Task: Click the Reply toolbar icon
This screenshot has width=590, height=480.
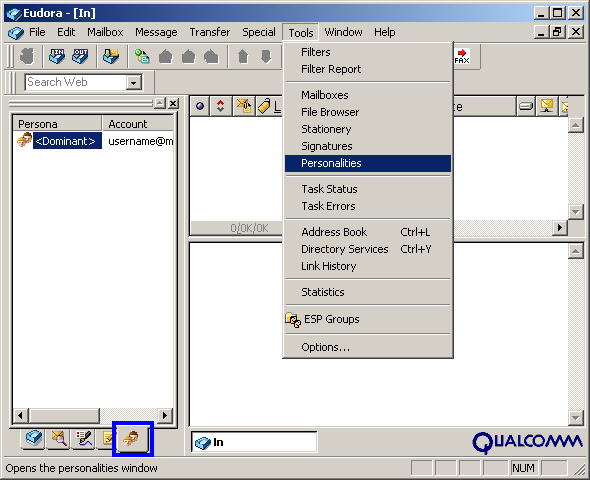Action: [x=166, y=57]
